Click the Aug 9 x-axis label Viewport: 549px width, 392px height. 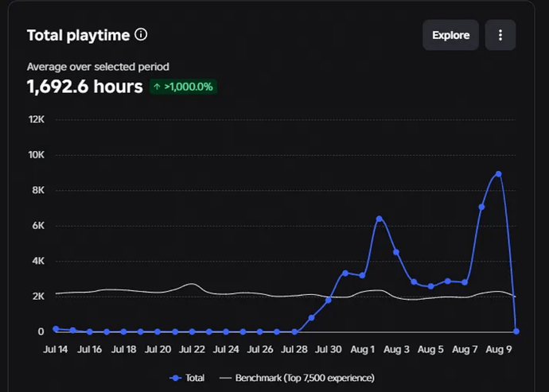(x=499, y=349)
